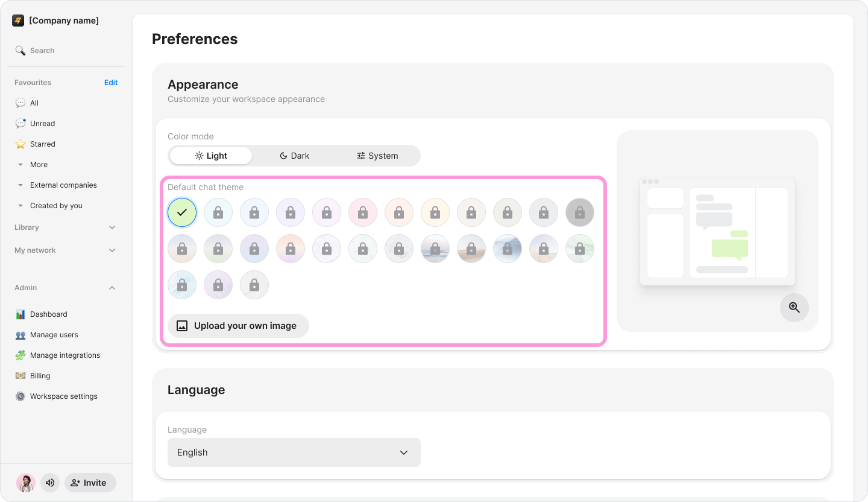Select the dark gray locked theme swatch
This screenshot has height=502, width=868.
pyautogui.click(x=580, y=212)
